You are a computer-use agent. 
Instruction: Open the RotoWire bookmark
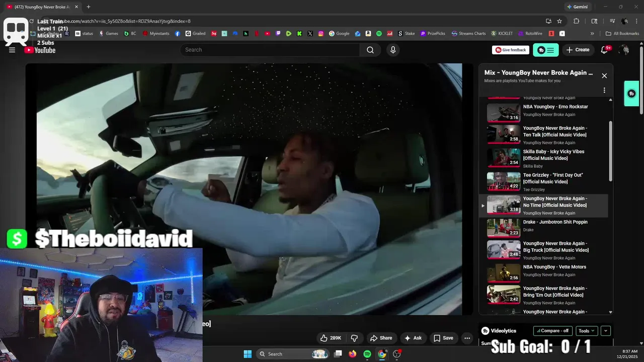529,34
